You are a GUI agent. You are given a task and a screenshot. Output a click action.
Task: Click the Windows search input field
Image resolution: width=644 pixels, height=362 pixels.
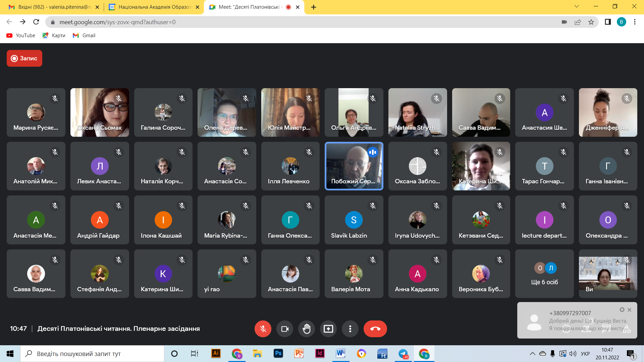point(92,354)
